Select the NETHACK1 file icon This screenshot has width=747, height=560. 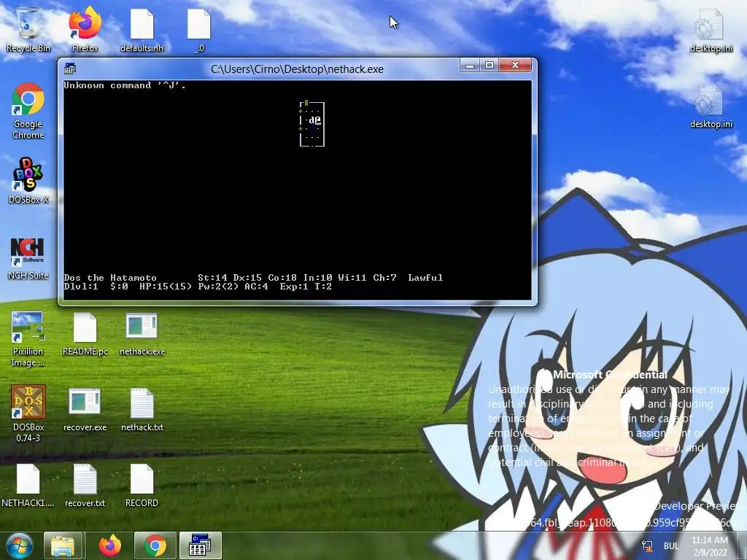pyautogui.click(x=28, y=485)
